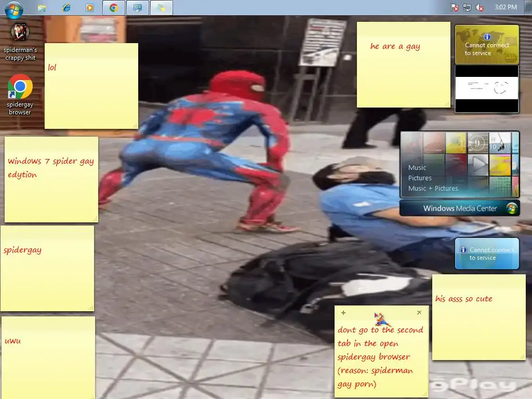Focus the sticky note saying uwu

[x=48, y=357]
